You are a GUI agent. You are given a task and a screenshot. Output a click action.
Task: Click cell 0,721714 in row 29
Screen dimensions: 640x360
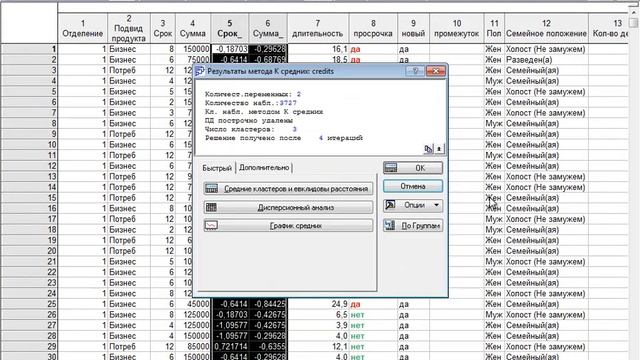coord(229,346)
